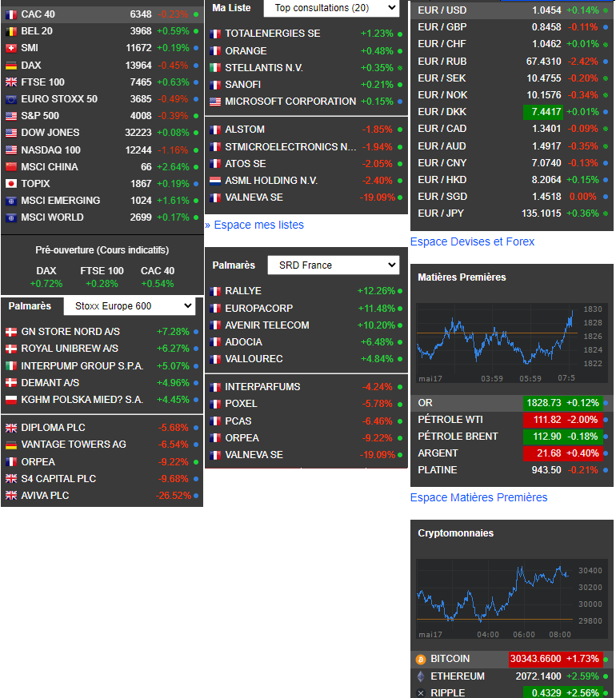Click the gold price chart in Matières Premières
Image resolution: width=616 pixels, height=698 pixels.
click(511, 343)
